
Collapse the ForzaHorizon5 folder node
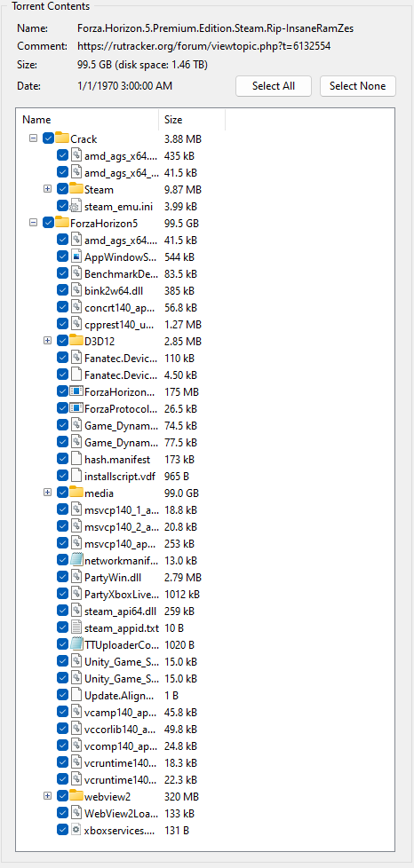[x=33, y=223]
